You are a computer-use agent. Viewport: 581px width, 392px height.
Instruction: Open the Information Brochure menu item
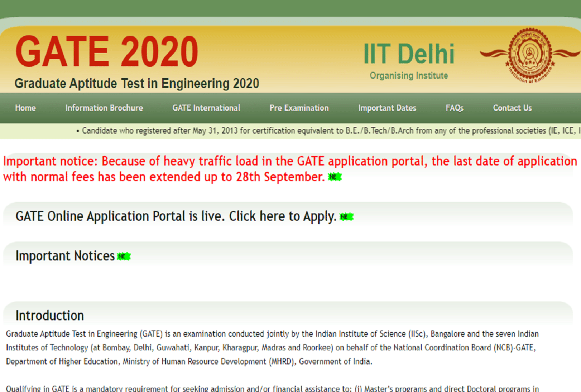pos(104,108)
